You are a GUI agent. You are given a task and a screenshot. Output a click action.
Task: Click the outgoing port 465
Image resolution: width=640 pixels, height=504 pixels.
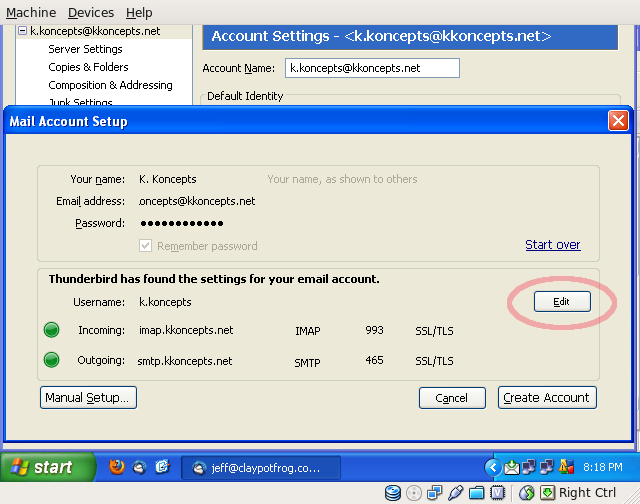pos(374,360)
